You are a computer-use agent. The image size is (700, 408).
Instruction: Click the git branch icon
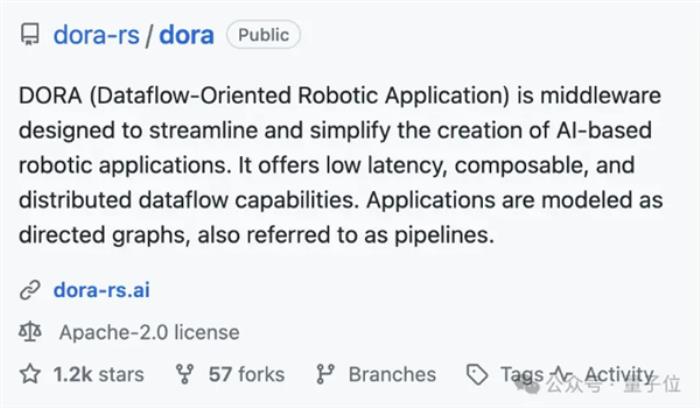325,374
